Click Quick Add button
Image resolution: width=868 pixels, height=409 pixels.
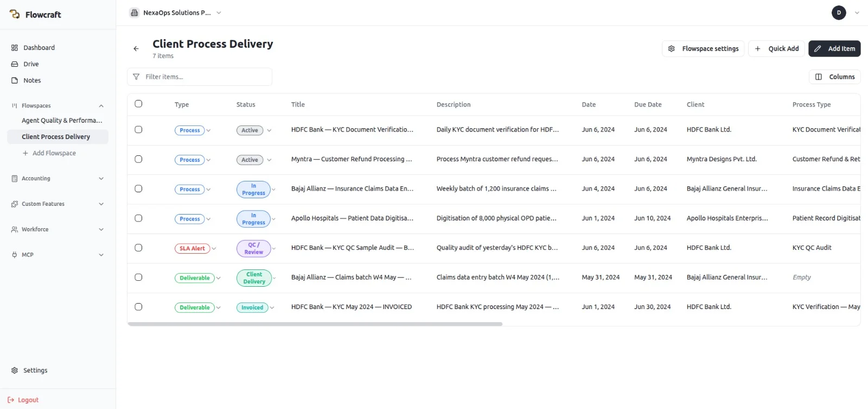[777, 49]
